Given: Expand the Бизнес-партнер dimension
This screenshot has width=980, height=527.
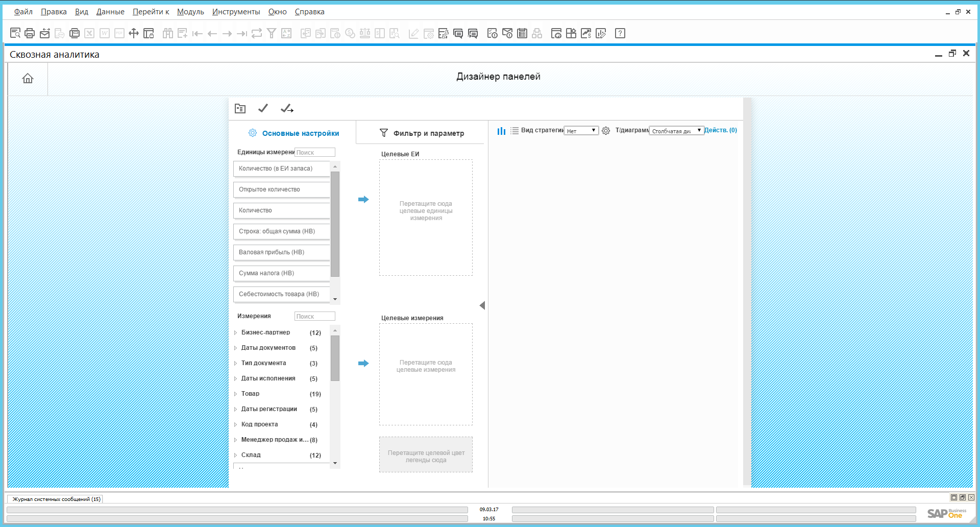Looking at the screenshot, I should click(235, 332).
